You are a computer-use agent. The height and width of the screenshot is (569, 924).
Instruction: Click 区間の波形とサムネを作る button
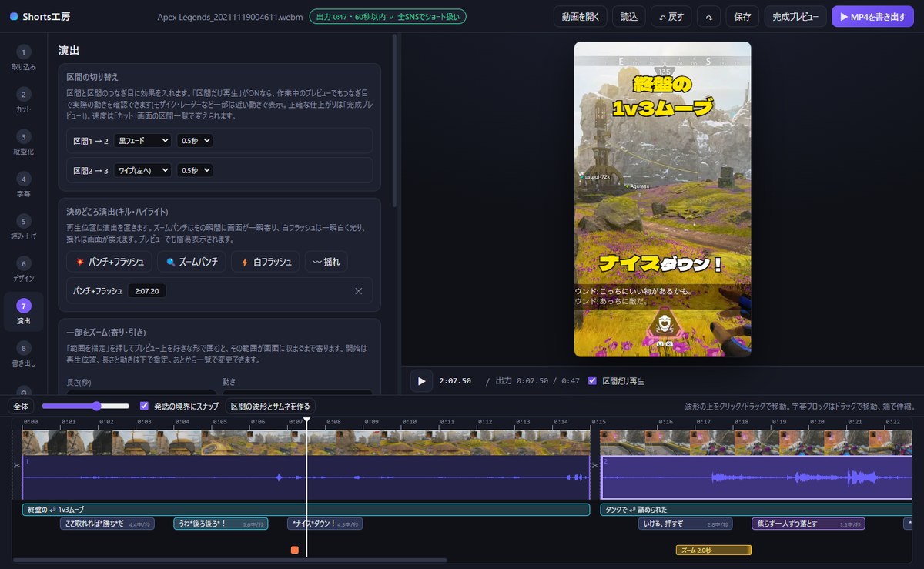[270, 406]
